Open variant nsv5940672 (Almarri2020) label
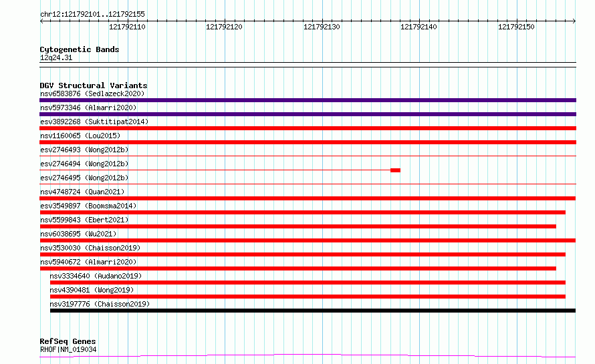The width and height of the screenshot is (595, 364). 88,262
